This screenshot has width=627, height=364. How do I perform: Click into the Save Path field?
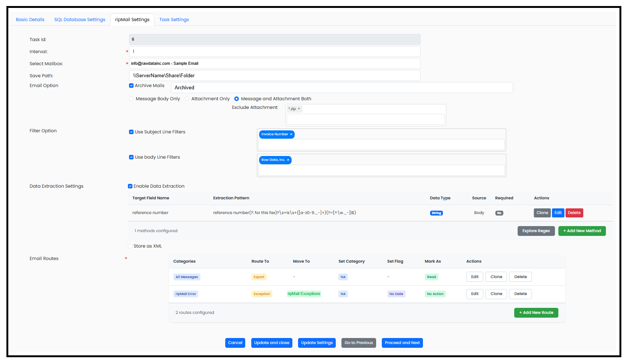274,75
